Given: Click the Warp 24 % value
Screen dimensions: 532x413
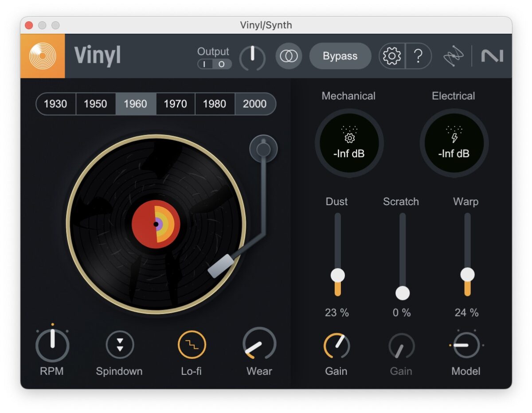Looking at the screenshot, I should (x=466, y=313).
